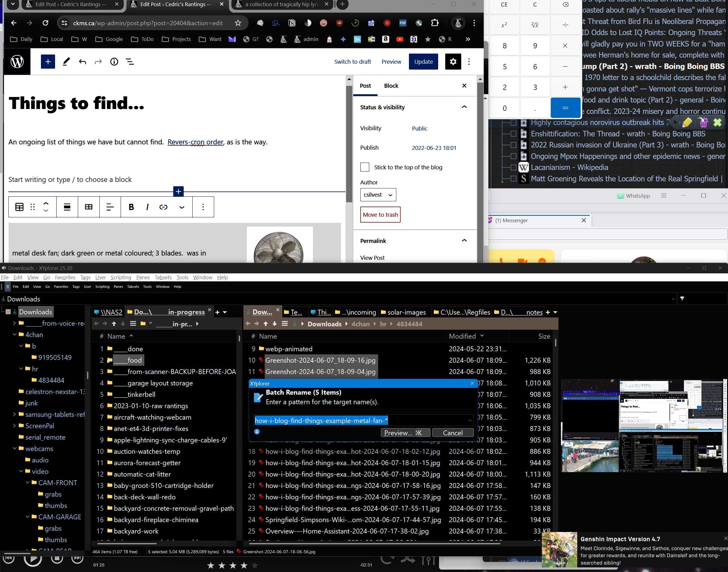Viewport: 728px width, 572px height.
Task: Bookmark the page with the star icon
Action: [238, 23]
